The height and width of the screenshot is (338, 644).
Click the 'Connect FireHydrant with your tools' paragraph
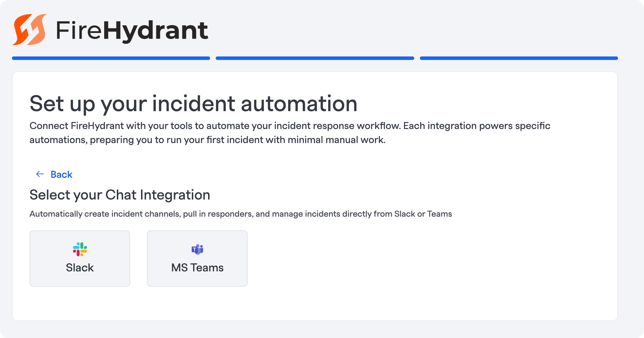(290, 133)
